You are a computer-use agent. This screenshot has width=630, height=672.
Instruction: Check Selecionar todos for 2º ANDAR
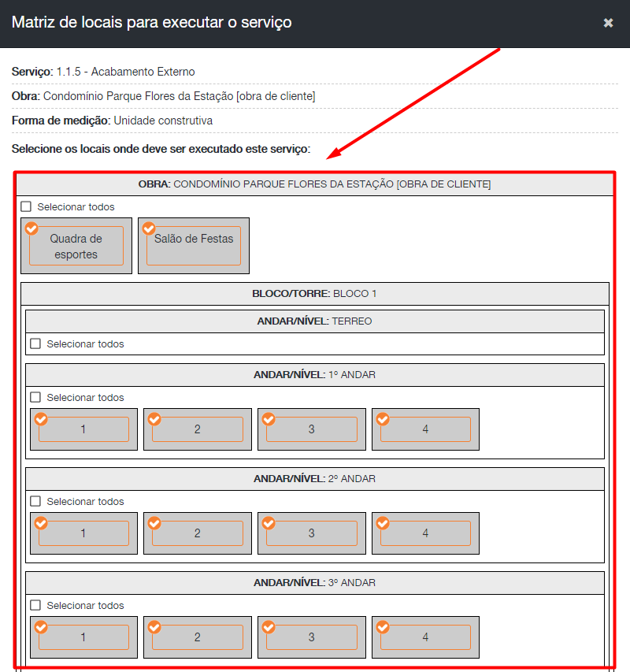(35, 501)
